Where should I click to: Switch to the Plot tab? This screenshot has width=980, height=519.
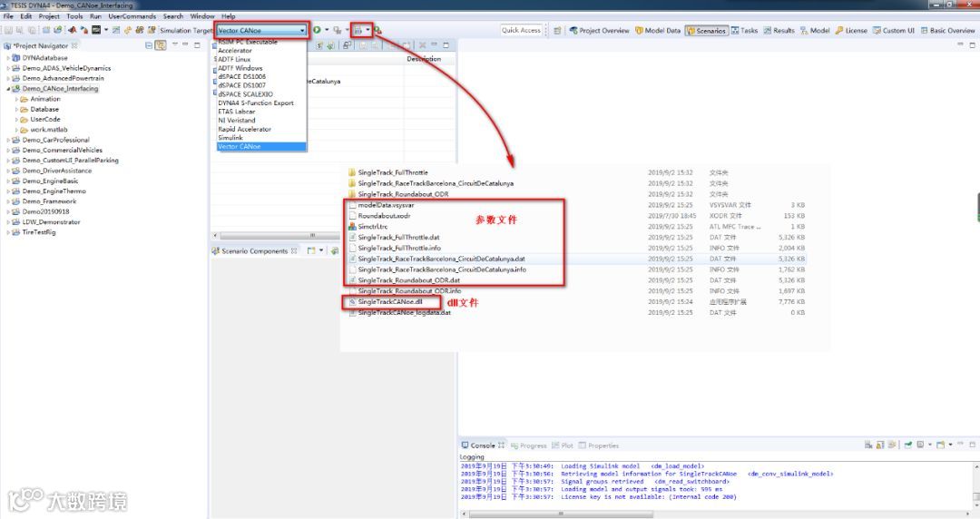pos(563,446)
